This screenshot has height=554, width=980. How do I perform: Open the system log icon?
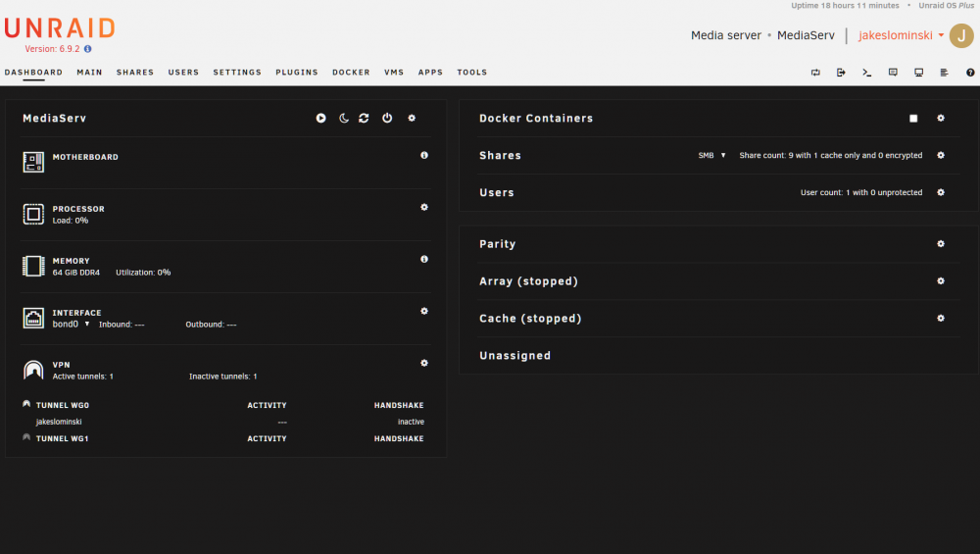(x=945, y=73)
